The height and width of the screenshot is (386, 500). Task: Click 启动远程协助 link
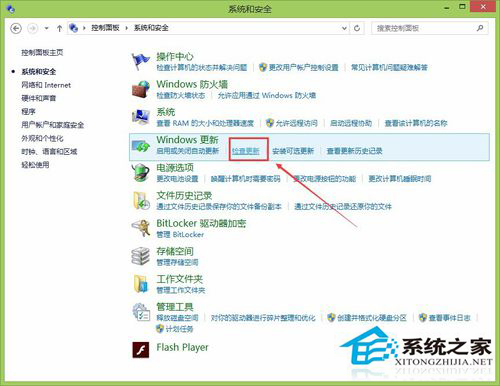[351, 123]
